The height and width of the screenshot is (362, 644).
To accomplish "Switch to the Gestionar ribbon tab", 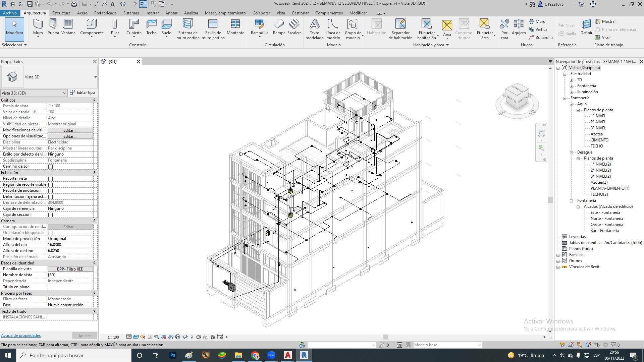I will tap(300, 13).
